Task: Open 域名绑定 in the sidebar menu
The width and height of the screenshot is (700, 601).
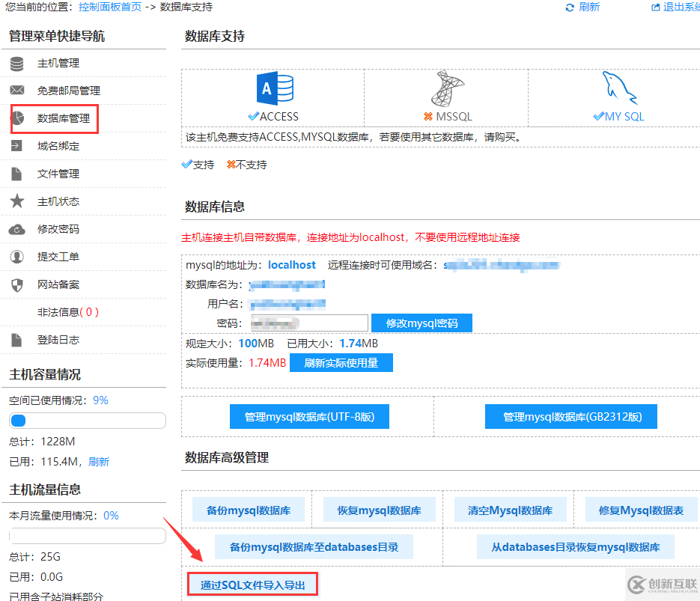Action: (x=58, y=146)
